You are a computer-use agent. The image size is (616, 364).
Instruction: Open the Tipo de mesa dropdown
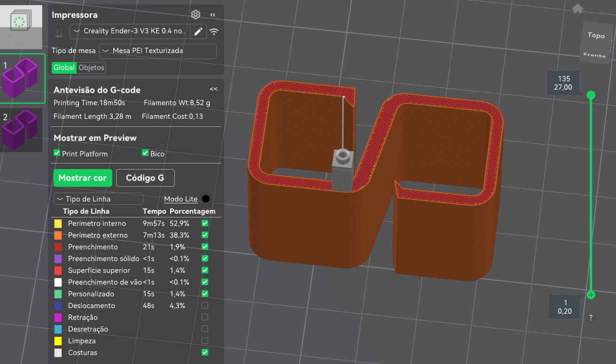(158, 51)
